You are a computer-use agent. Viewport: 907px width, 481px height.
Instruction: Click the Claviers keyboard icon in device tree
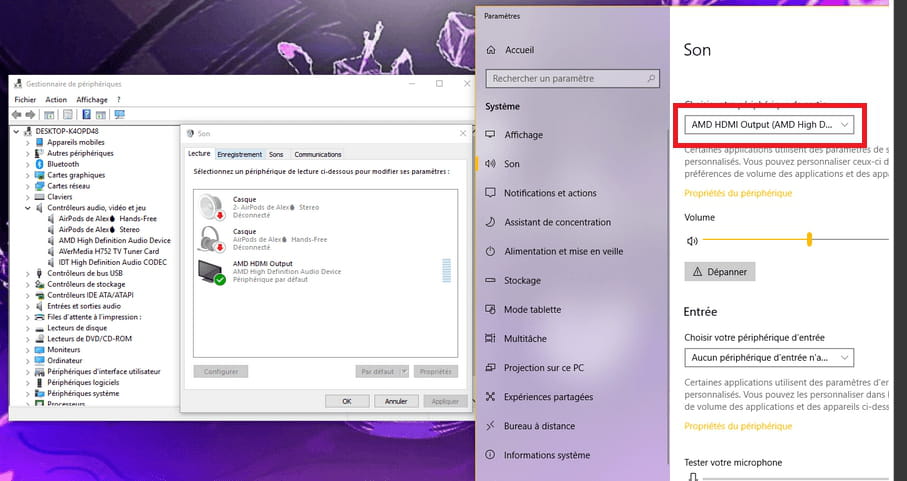pos(39,197)
